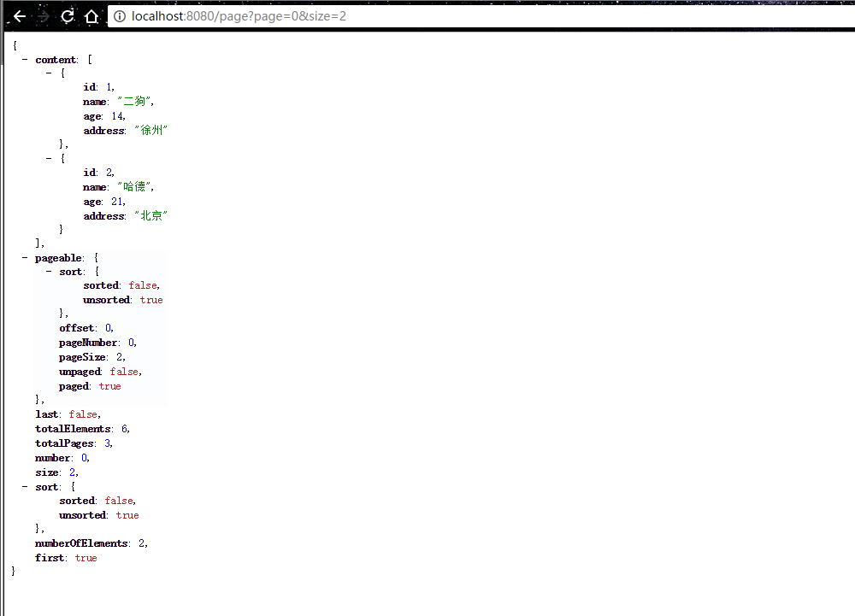This screenshot has height=616, width=855.
Task: Click the pageNumber key
Action: 88,343
